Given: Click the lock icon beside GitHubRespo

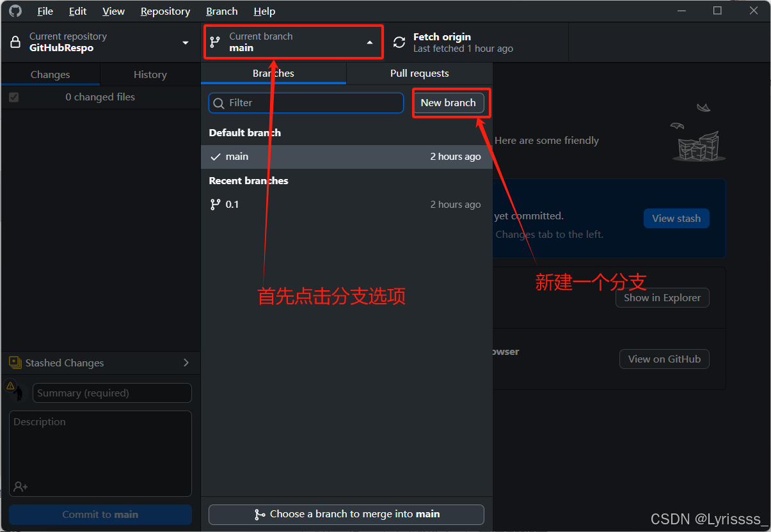Looking at the screenshot, I should pyautogui.click(x=16, y=42).
